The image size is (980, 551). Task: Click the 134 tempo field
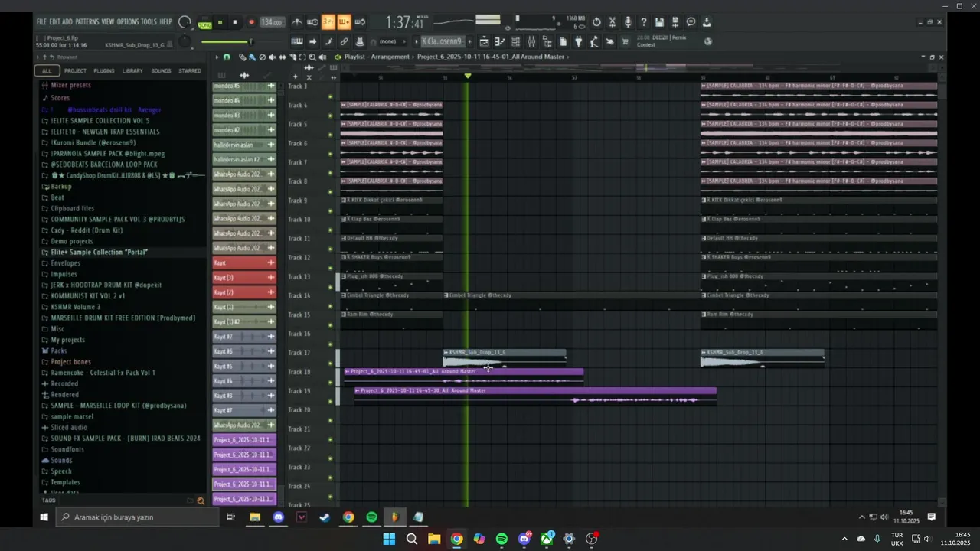(x=272, y=22)
